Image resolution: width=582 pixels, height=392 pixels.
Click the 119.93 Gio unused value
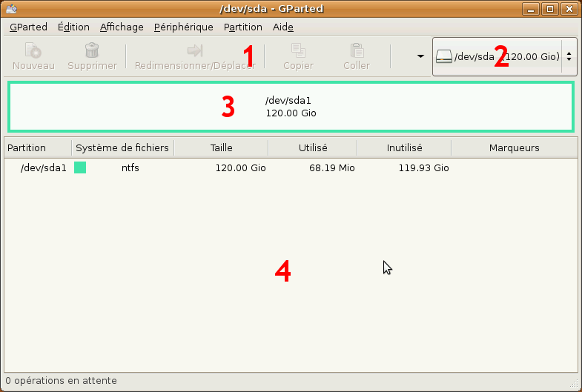[x=424, y=168]
